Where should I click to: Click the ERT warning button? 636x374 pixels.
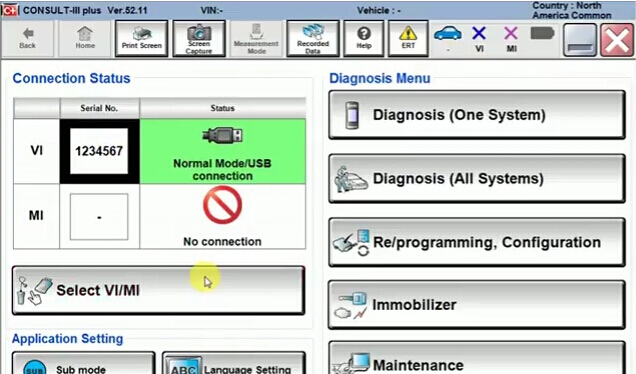click(x=408, y=39)
